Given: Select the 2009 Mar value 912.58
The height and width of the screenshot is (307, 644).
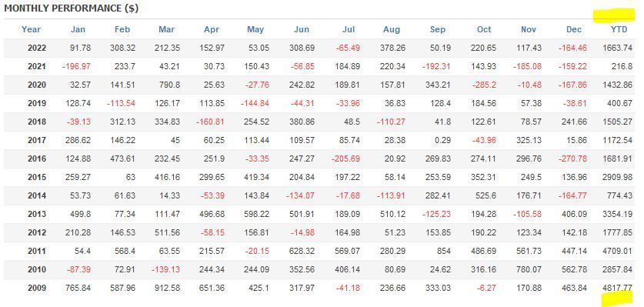Looking at the screenshot, I should (x=167, y=288).
